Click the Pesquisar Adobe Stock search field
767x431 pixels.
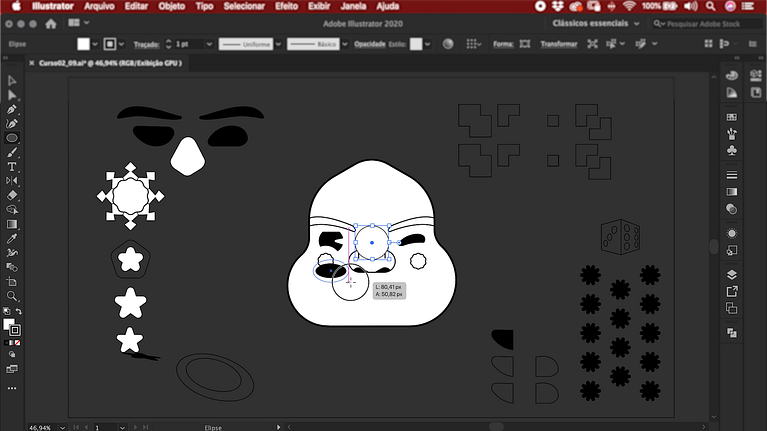pyautogui.click(x=706, y=23)
